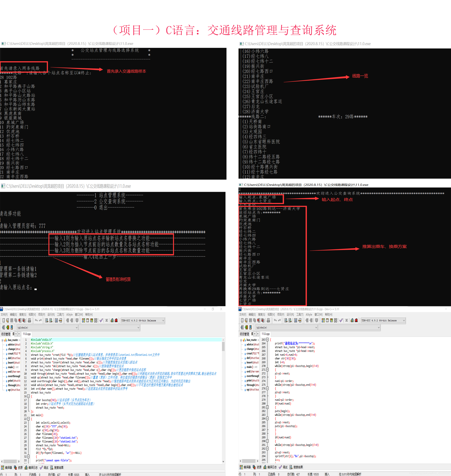Open 工具[T] menu in right Dev-C++
Screen dimensions: 451x476
point(300,315)
